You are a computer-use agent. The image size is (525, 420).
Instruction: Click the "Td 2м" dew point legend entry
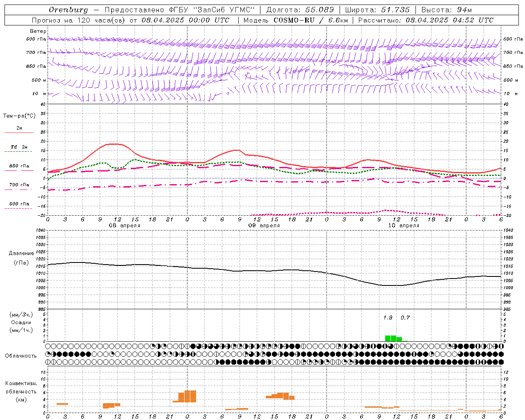(x=19, y=147)
